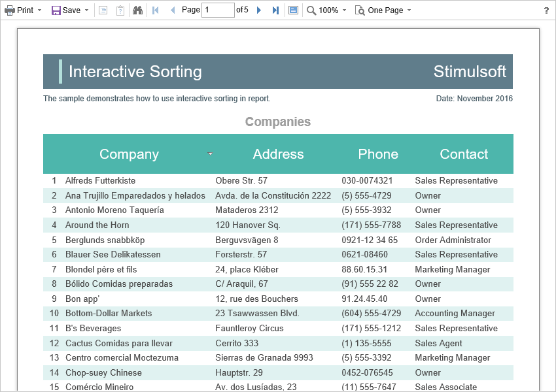Jump to the last page
This screenshot has width=556, height=392.
[275, 10]
